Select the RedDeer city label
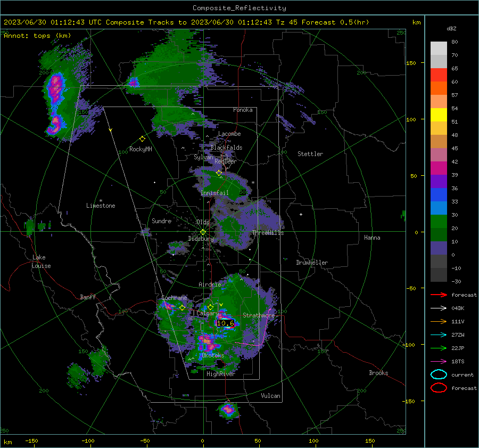Screen dimensions: 479x448 (x=226, y=161)
